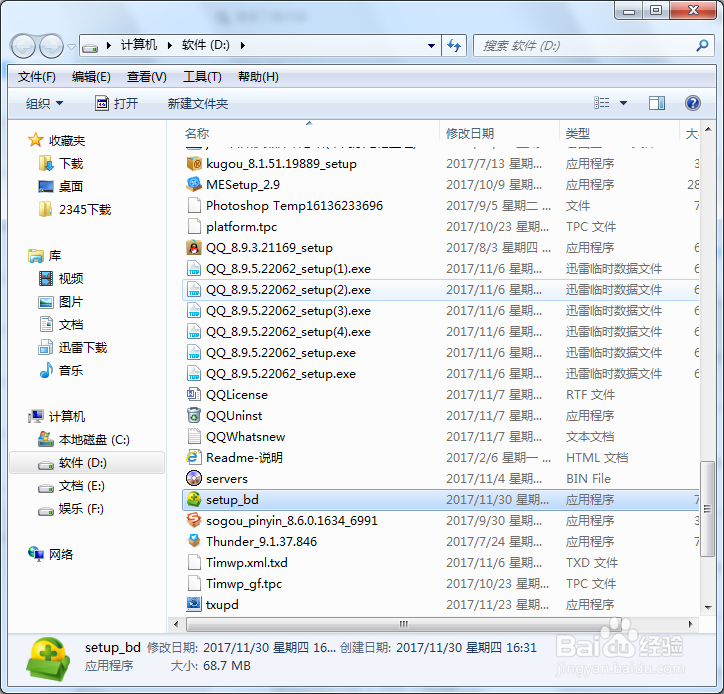The image size is (724, 694).
Task: Select the Timwp_gf.tpc file name
Action: click(244, 583)
